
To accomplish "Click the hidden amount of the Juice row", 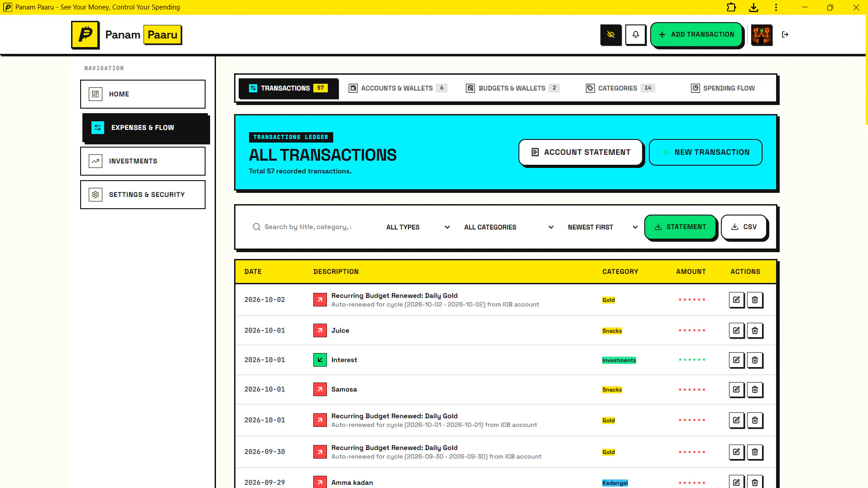I will [691, 330].
